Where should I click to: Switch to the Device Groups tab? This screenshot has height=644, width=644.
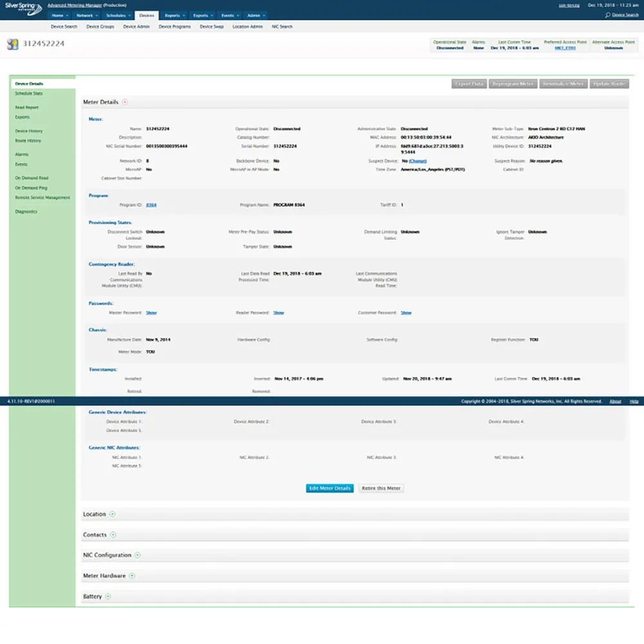pos(100,26)
